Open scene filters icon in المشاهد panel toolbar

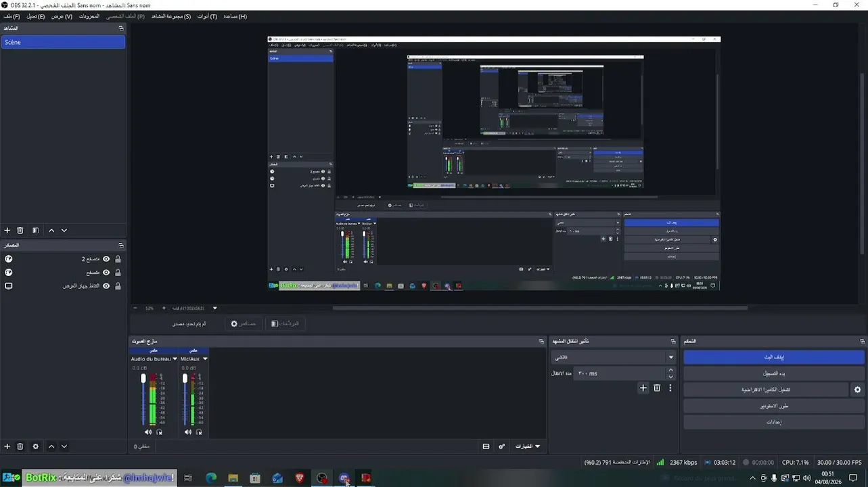tap(36, 231)
